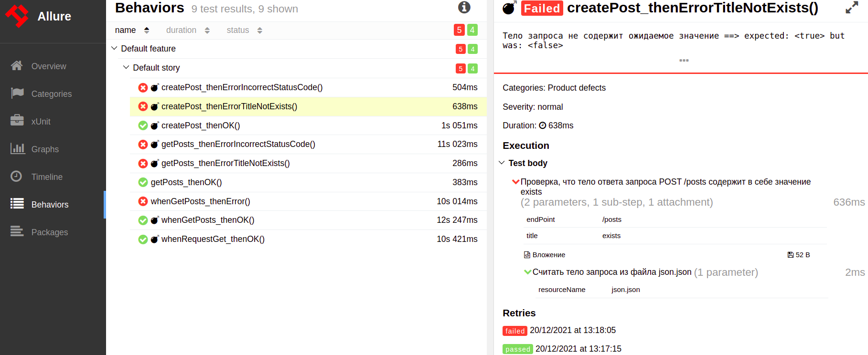Sort tests by duration
The image size is (868, 355).
pos(188,30)
